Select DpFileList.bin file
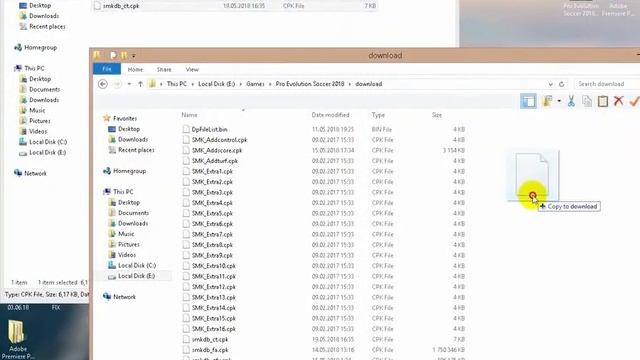The height and width of the screenshot is (360, 640). point(209,129)
